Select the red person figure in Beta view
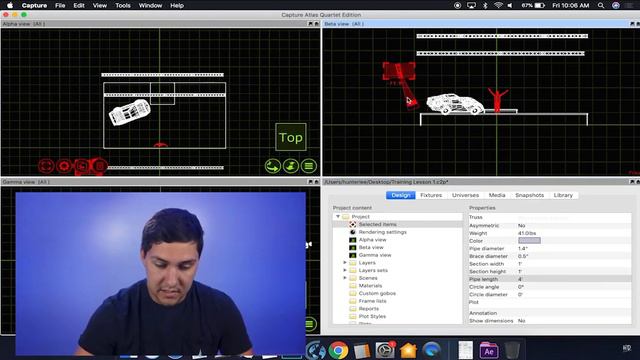Viewport: 640px width, 360px height. [497, 100]
